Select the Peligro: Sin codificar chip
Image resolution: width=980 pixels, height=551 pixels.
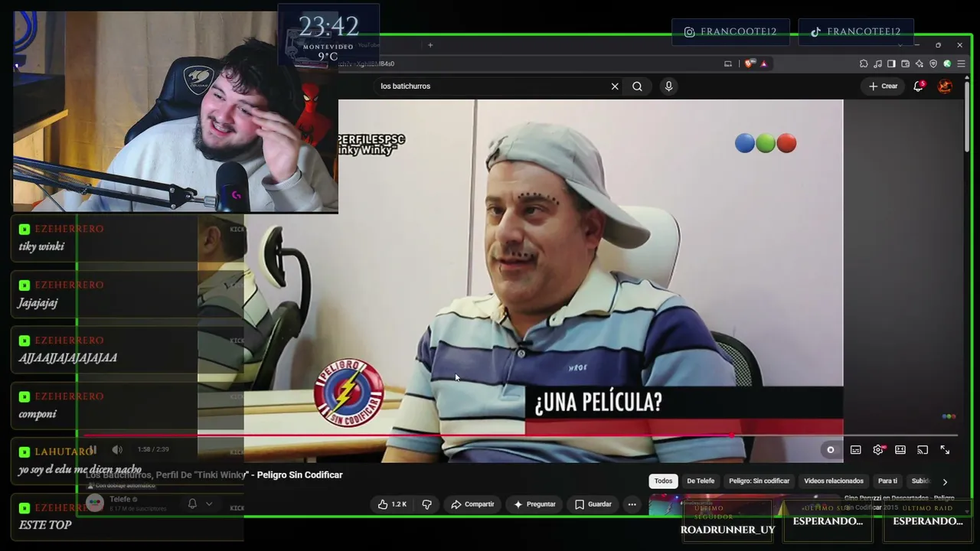click(759, 481)
